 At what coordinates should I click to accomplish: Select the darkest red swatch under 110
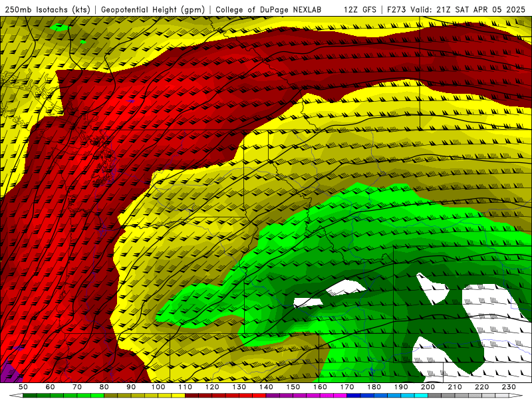pos(192,396)
